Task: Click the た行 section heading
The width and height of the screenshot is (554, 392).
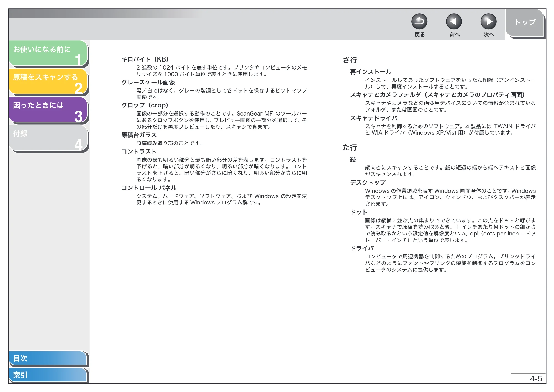Action: (x=350, y=147)
